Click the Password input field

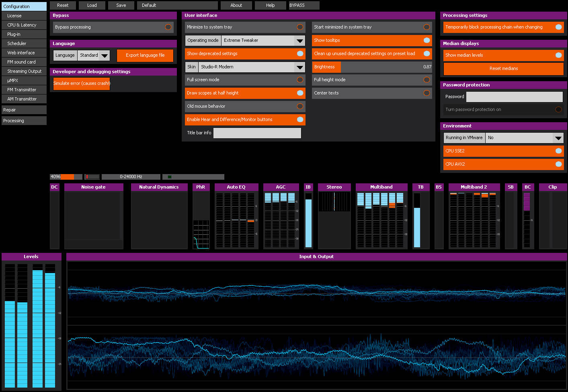pyautogui.click(x=515, y=96)
